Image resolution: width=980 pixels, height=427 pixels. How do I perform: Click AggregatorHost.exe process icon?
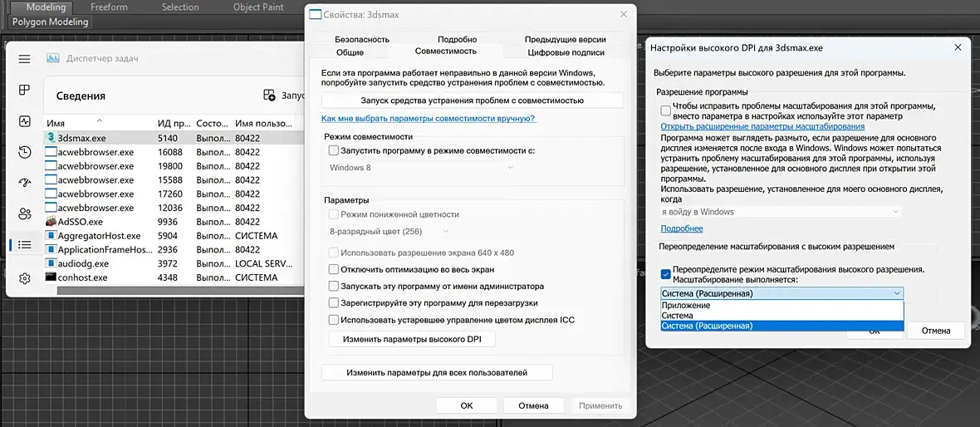(x=51, y=236)
